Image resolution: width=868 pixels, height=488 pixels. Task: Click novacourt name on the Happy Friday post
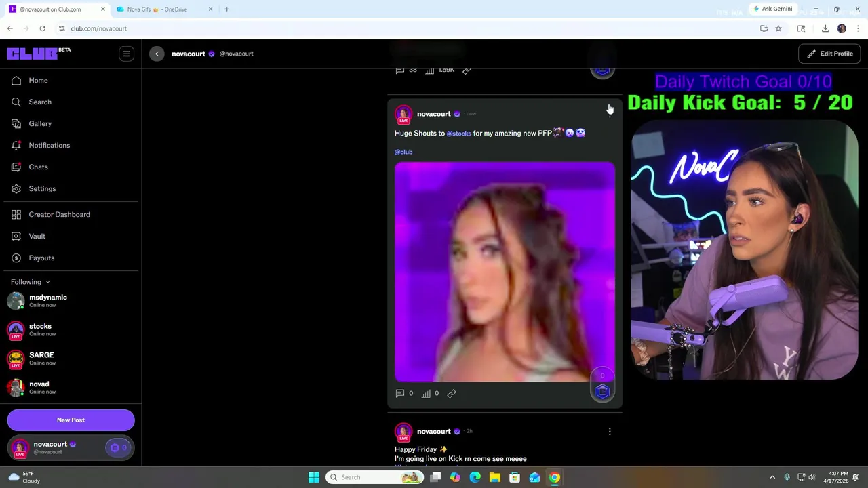[434, 432]
